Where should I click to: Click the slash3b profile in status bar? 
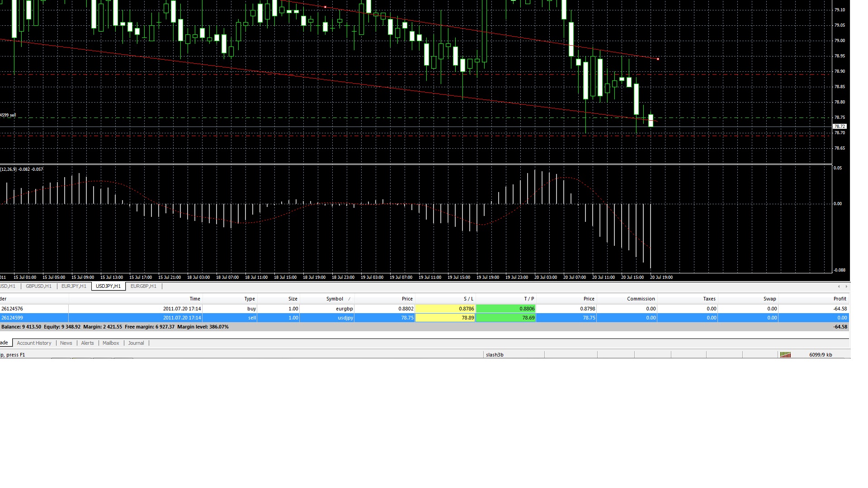click(x=495, y=355)
